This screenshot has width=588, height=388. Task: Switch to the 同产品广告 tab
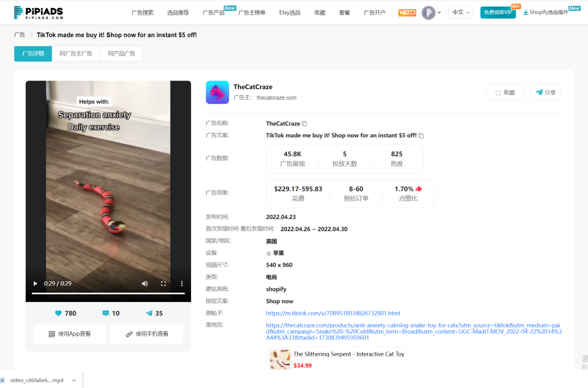coord(121,53)
